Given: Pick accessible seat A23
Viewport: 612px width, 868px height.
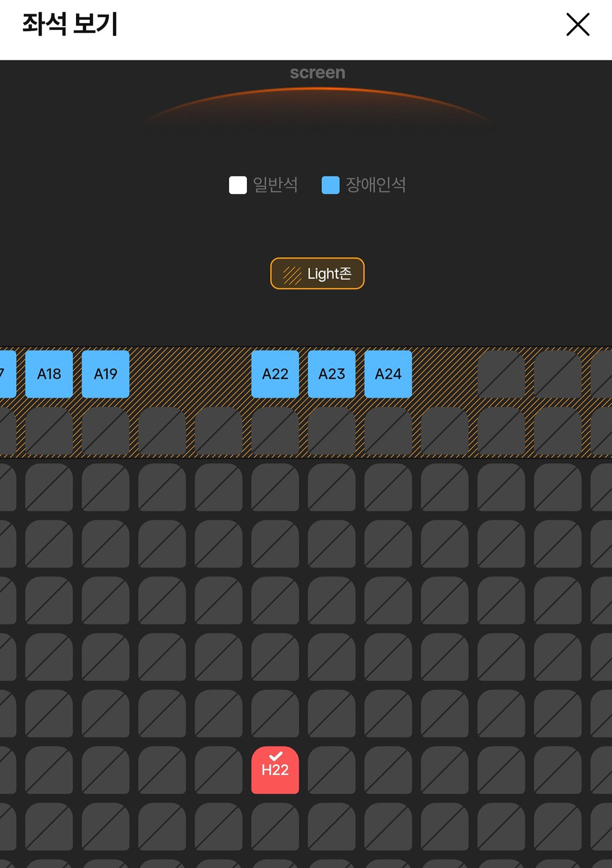Looking at the screenshot, I should point(331,374).
